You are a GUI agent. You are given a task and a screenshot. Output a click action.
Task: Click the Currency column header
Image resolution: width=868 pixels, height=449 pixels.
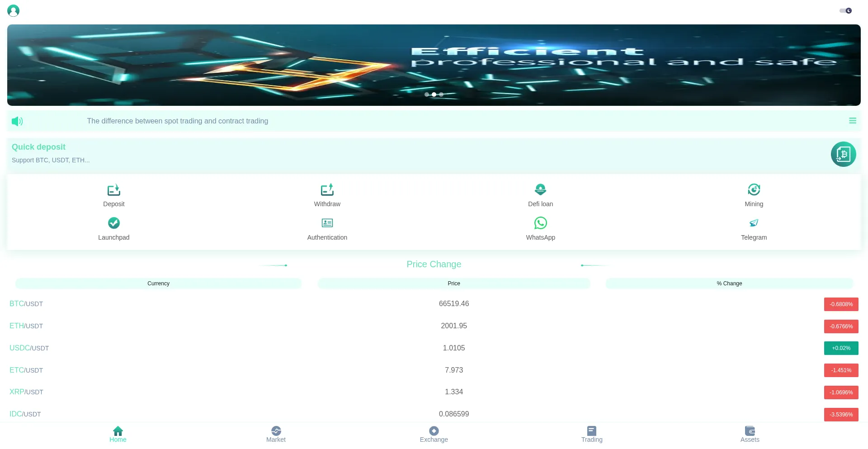pyautogui.click(x=158, y=284)
